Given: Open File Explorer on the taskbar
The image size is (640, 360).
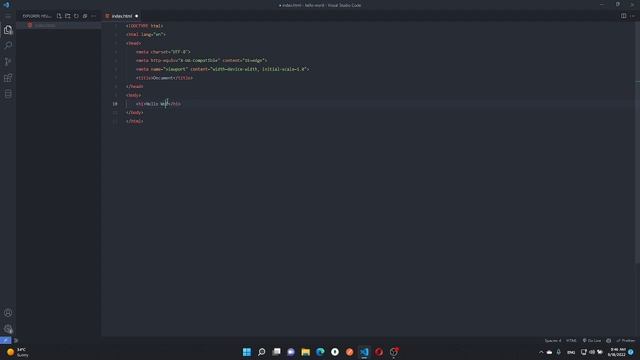Looking at the screenshot, I should click(306, 352).
